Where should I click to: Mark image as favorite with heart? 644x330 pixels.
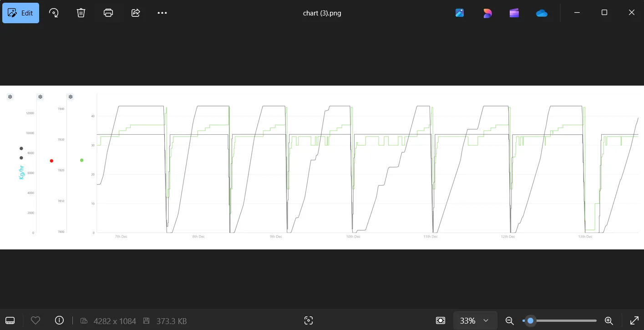(35, 320)
